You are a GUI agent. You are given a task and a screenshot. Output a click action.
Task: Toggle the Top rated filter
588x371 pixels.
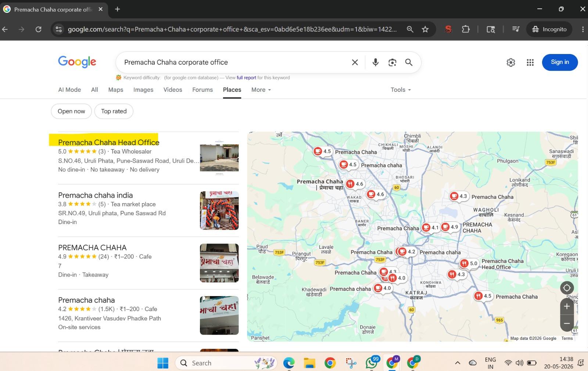coord(114,111)
